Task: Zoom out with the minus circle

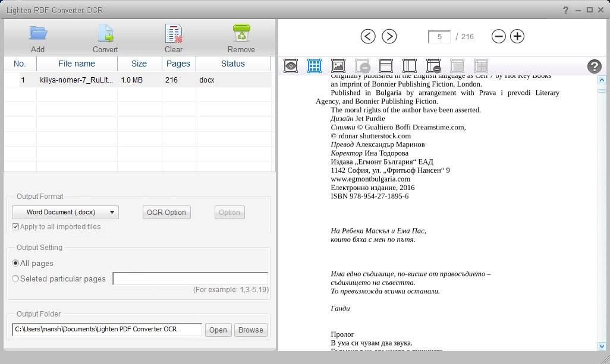Action: [498, 36]
